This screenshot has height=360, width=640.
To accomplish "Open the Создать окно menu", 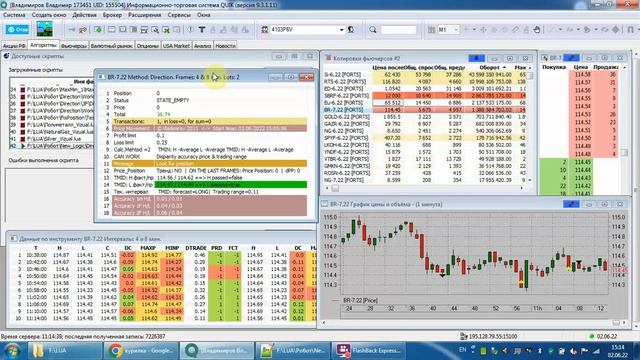I will click(49, 15).
